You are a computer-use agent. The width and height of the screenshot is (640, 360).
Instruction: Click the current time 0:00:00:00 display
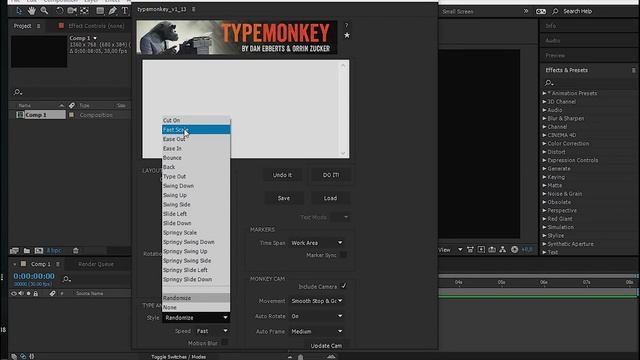pyautogui.click(x=34, y=276)
